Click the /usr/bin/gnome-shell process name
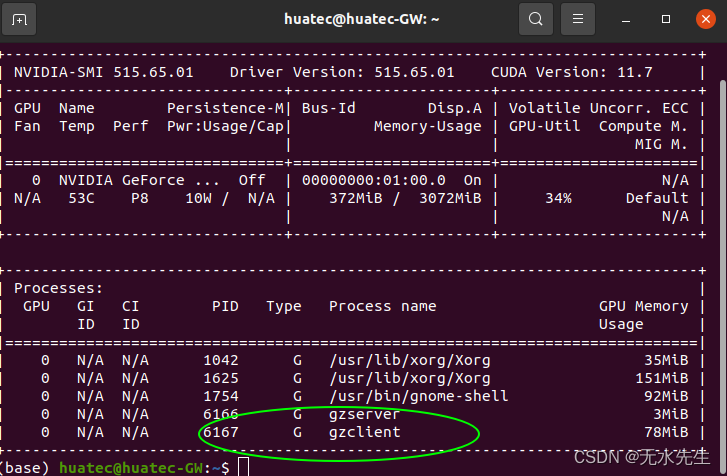 coord(419,396)
